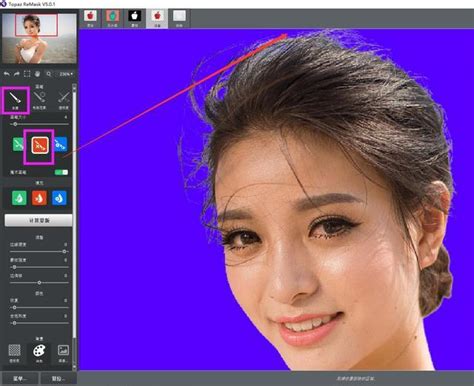Switch to the green trimap apple view tab
The width and height of the screenshot is (474, 386).
coord(113,18)
